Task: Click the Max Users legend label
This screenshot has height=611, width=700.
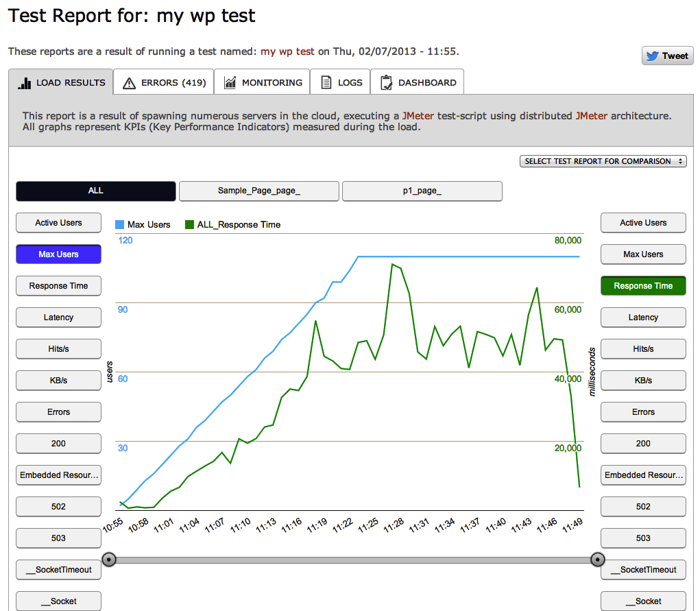Action: click(x=149, y=225)
